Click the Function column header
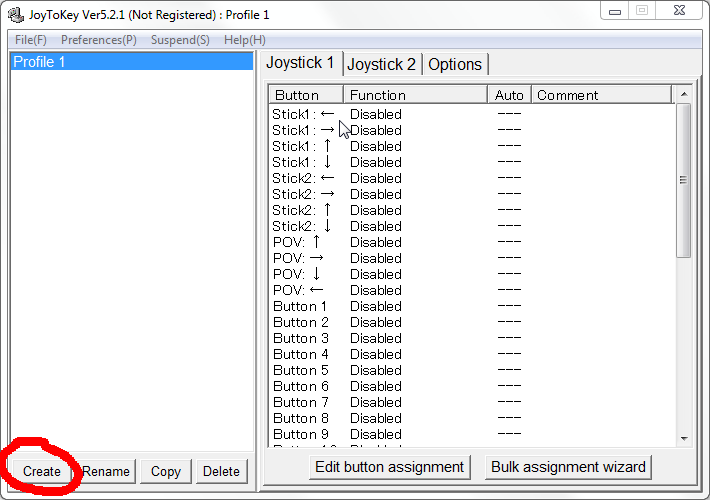 (416, 95)
